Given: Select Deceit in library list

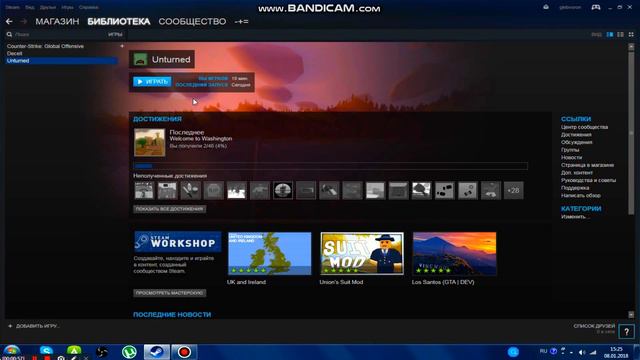Looking at the screenshot, I should [x=15, y=53].
